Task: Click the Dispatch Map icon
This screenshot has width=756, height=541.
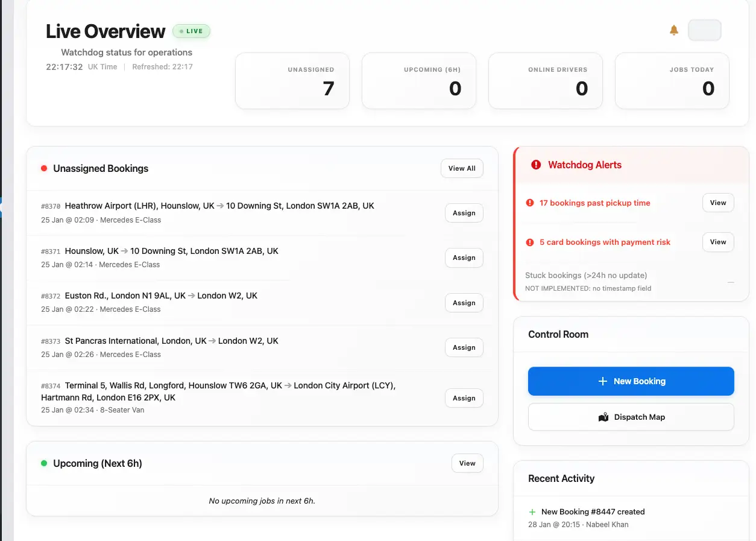Action: 603,417
